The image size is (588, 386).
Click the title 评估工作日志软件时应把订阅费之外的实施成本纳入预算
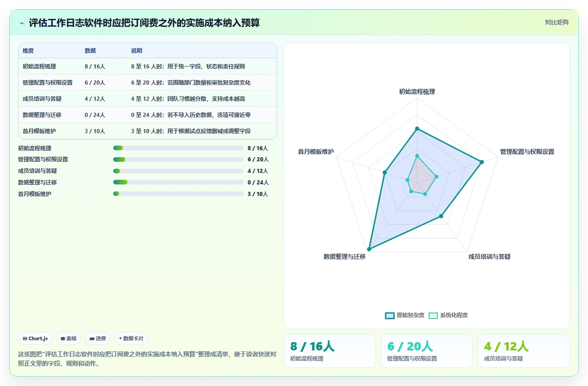pos(144,23)
